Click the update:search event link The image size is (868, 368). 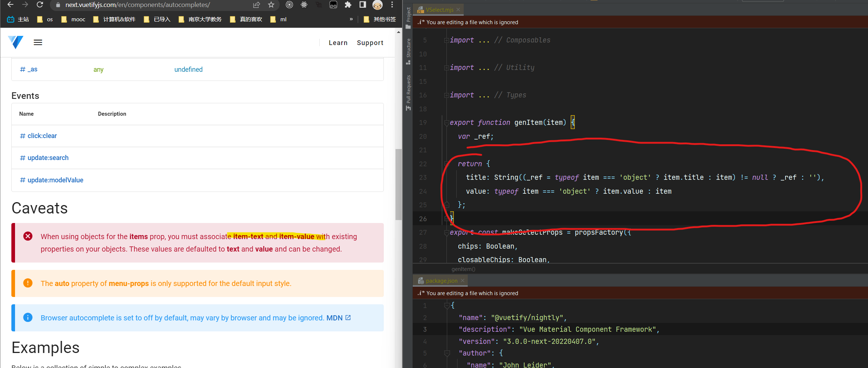click(48, 157)
